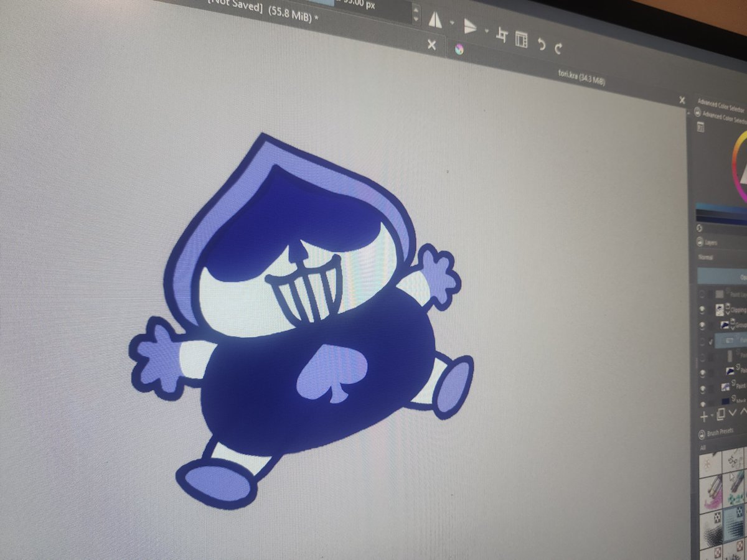The height and width of the screenshot is (560, 747).
Task: Show the hidden selected layer
Action: [702, 341]
